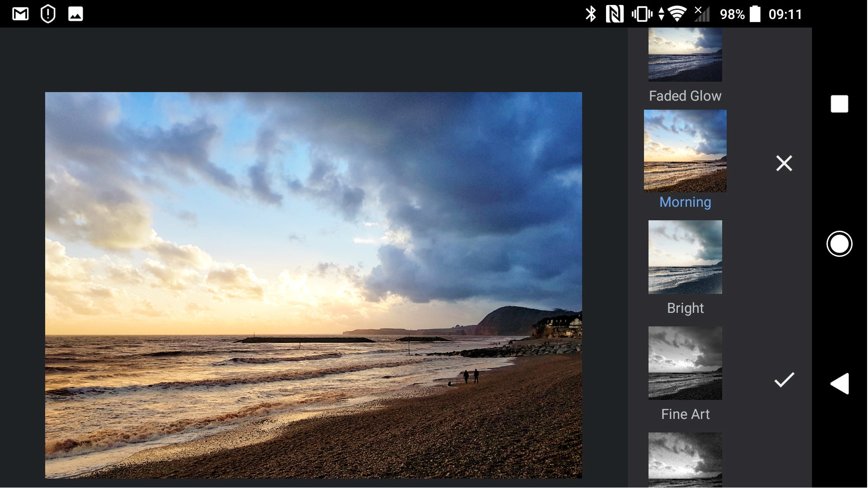Tap the main beach photo preview
This screenshot has width=868, height=488.
coord(314,285)
